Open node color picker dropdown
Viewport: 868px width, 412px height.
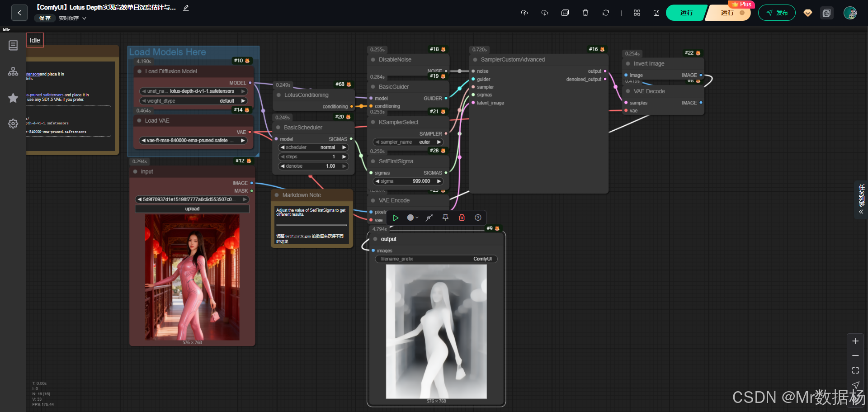(x=413, y=218)
